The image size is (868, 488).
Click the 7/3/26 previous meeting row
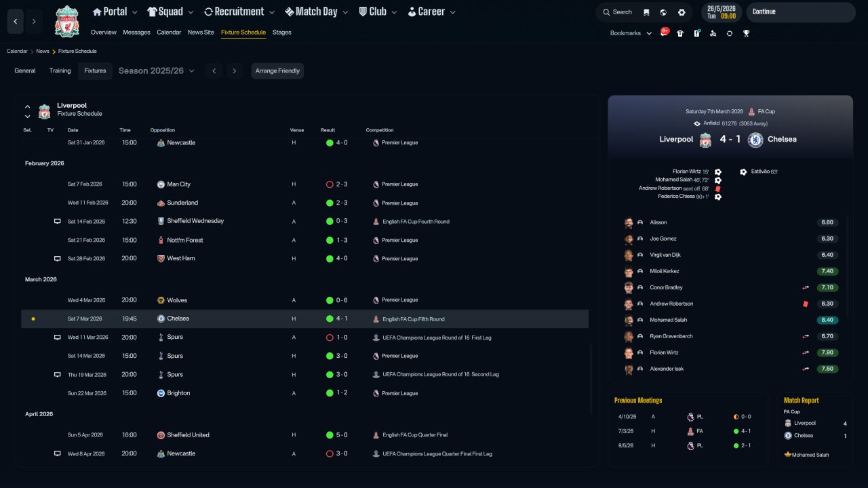[x=687, y=431]
